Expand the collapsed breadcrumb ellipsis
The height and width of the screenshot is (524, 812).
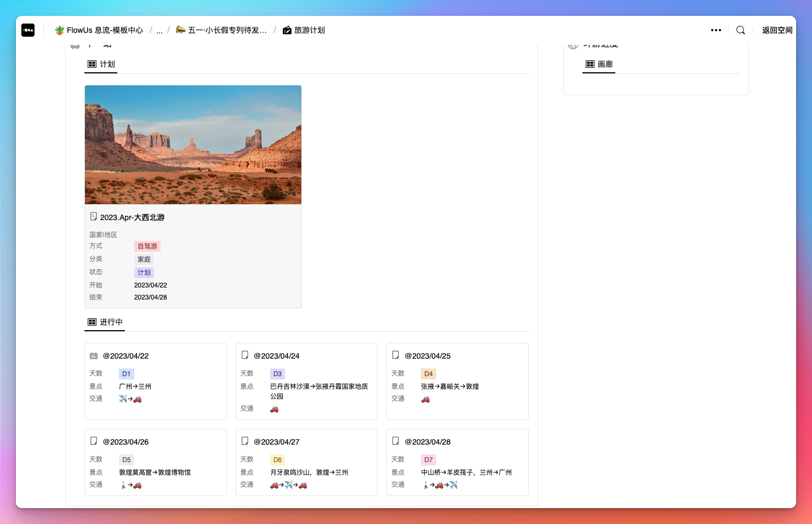tap(159, 31)
